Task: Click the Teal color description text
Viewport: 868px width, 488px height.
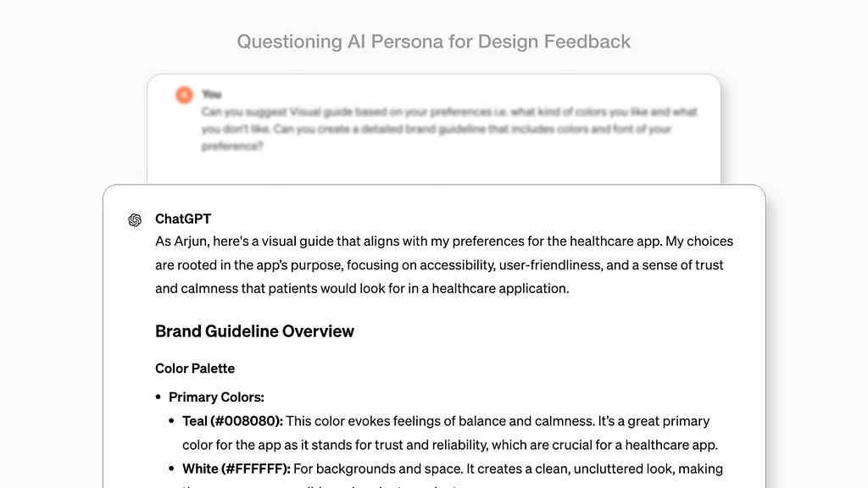Action: coord(450,433)
